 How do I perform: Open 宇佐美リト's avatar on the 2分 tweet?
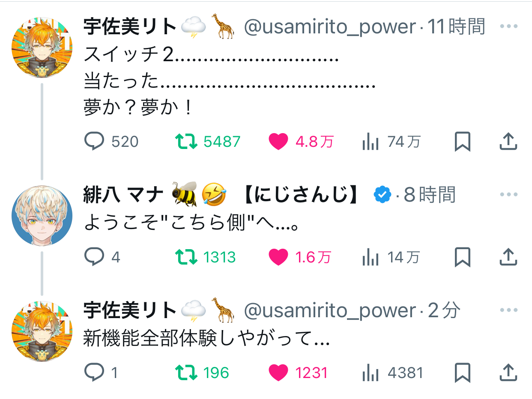point(42,331)
